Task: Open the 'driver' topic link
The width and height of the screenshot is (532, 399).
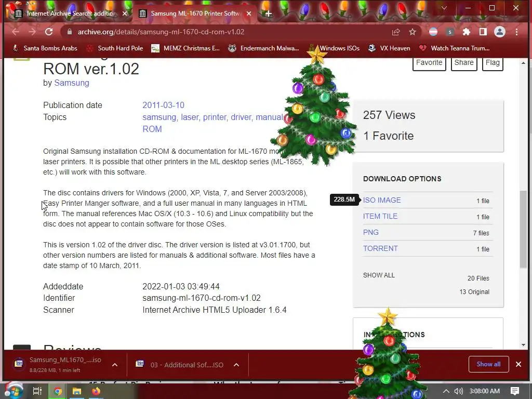Action: tap(241, 117)
